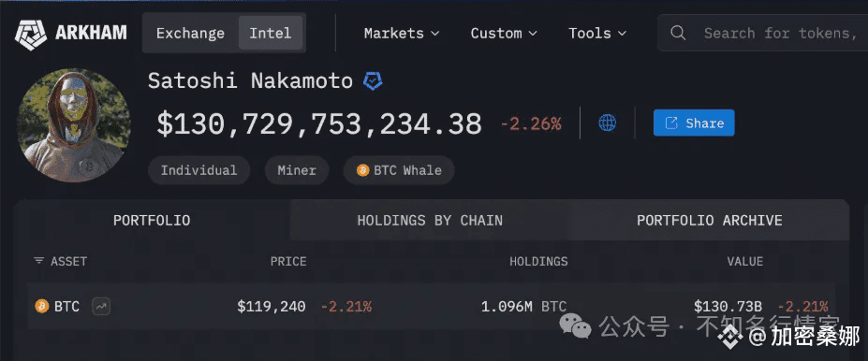Click the Bitcoin icon in asset row

coord(42,306)
